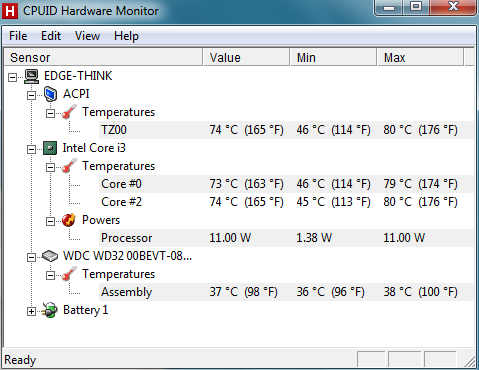Screen dimensions: 479x370
Task: Select the ACPI label
Action: pos(76,94)
